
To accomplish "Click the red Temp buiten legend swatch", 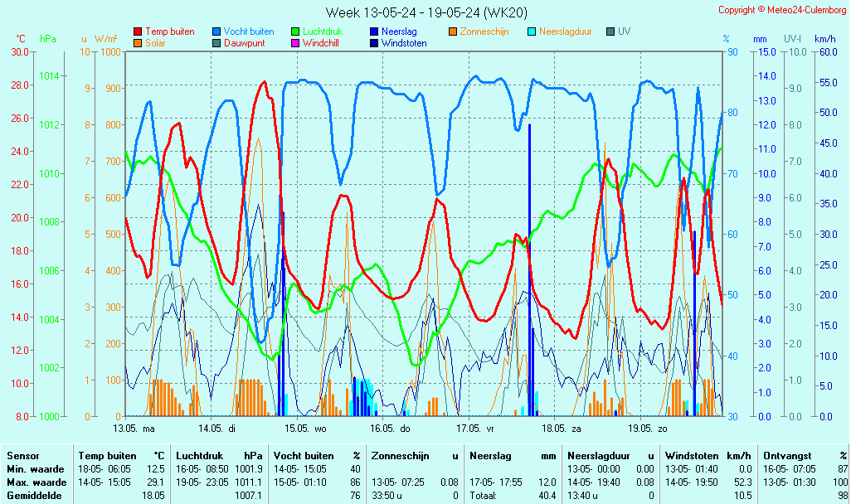I will [x=138, y=31].
